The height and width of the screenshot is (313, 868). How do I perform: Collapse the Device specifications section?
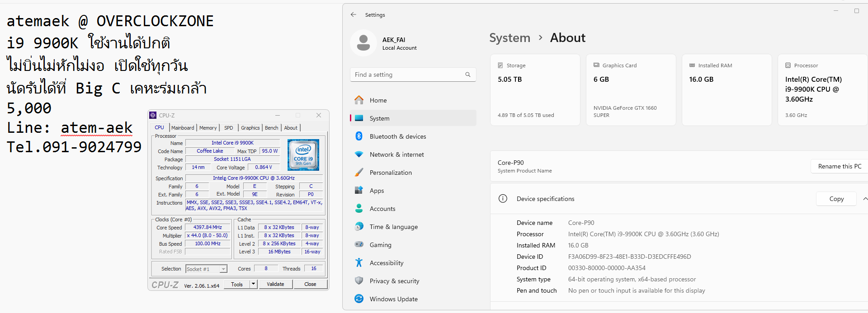865,199
